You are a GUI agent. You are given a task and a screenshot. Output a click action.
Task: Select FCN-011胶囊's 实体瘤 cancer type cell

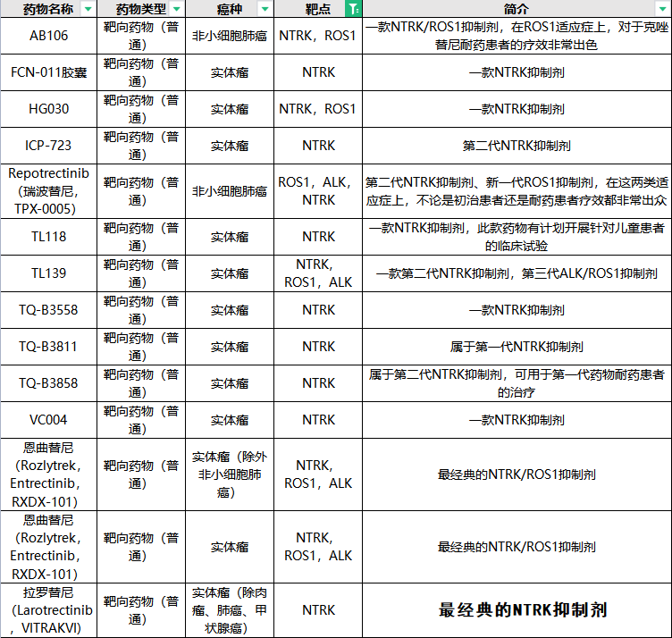(x=230, y=72)
